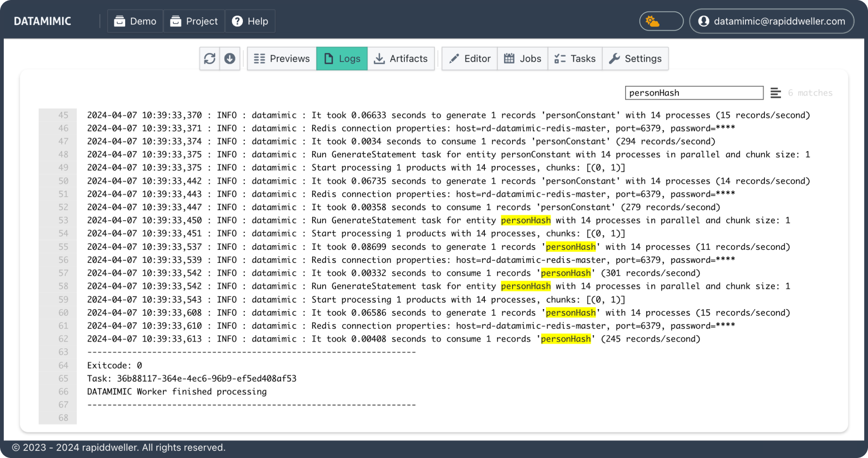This screenshot has width=868, height=458.
Task: Toggle line wrapping beside the search field
Action: [x=775, y=93]
